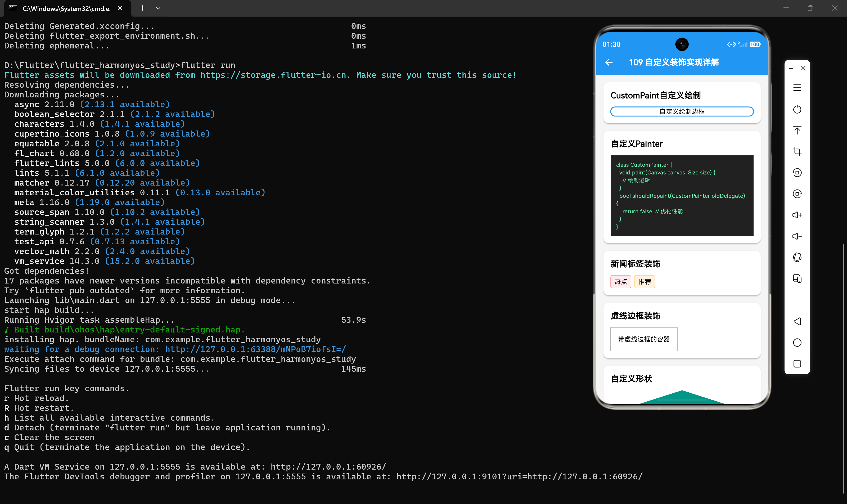This screenshot has height=504, width=847.
Task: Click the 自定义Painter heading
Action: pyautogui.click(x=636, y=144)
